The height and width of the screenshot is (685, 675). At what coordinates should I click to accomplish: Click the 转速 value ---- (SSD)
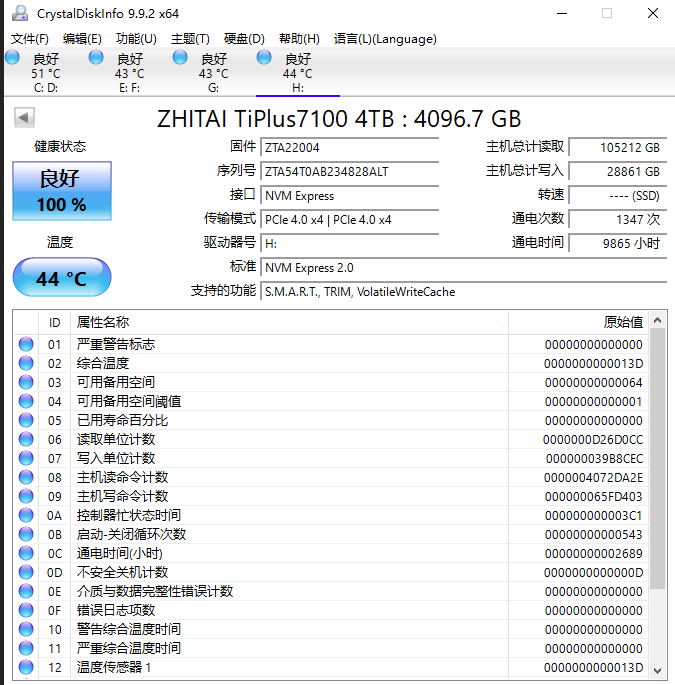618,196
